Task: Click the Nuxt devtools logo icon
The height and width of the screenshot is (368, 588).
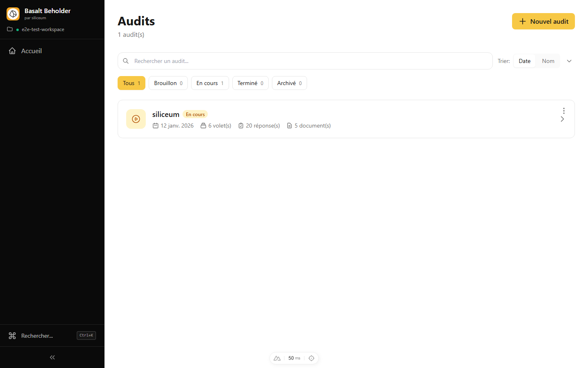Action: pos(277,358)
